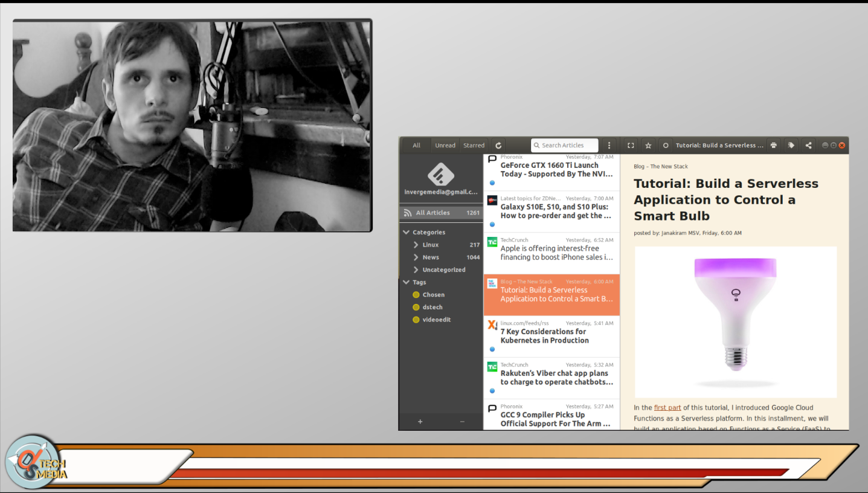Toggle unread dot on GeForce GTX article
Screen dimensions: 868x493
[492, 182]
